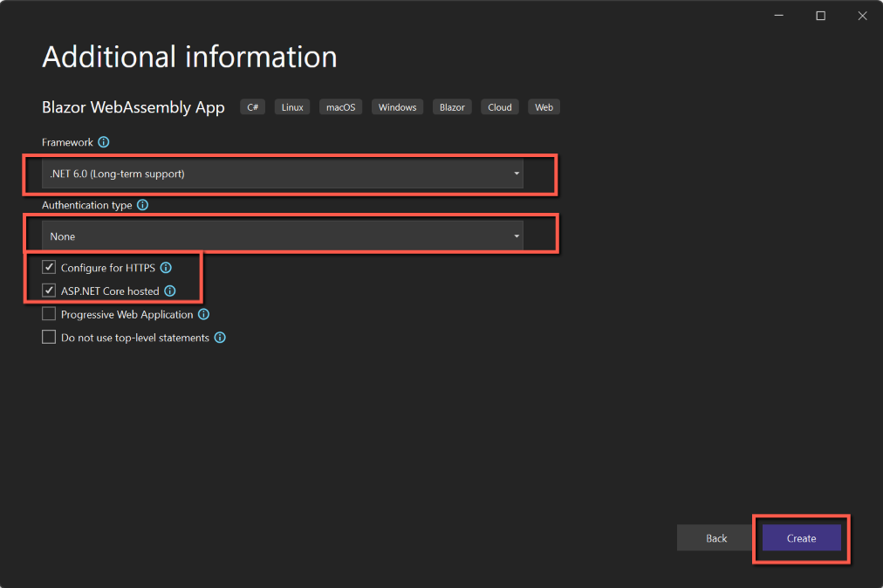Image resolution: width=883 pixels, height=588 pixels.
Task: Click the Blazor project tag
Action: click(452, 107)
